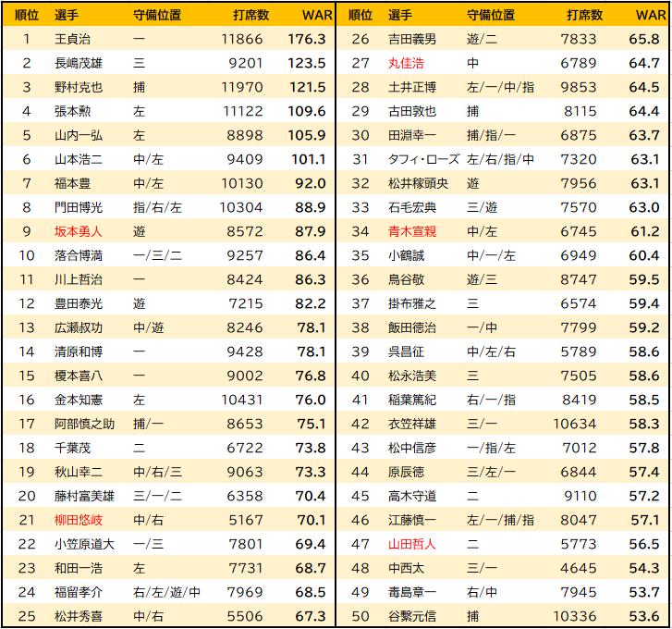
Task: Click player 秋山幸二
Action: (x=79, y=471)
